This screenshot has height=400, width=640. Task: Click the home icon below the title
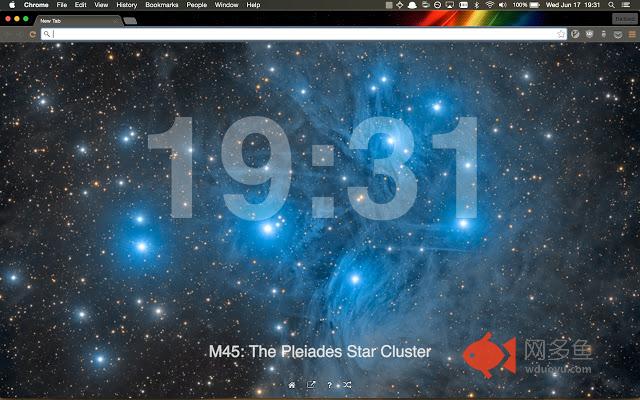291,385
